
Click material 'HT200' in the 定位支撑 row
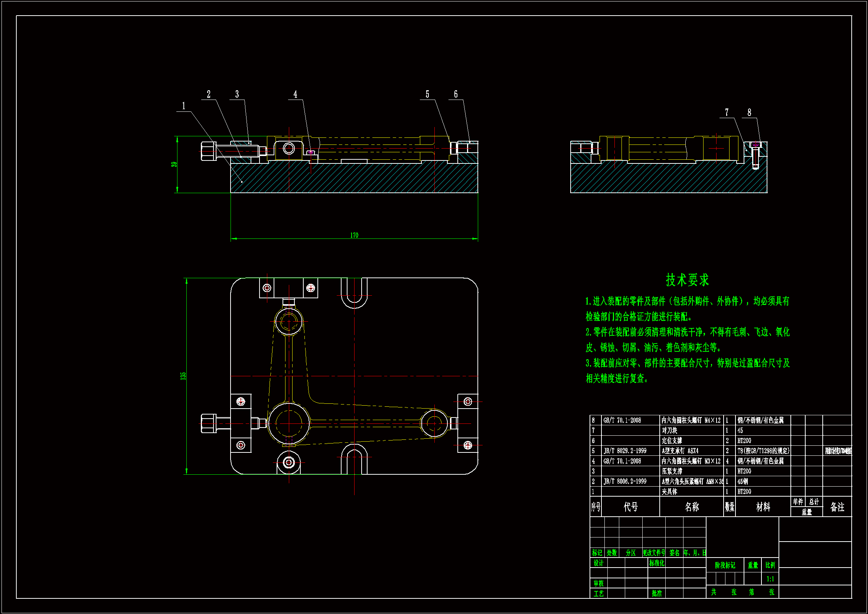(744, 441)
